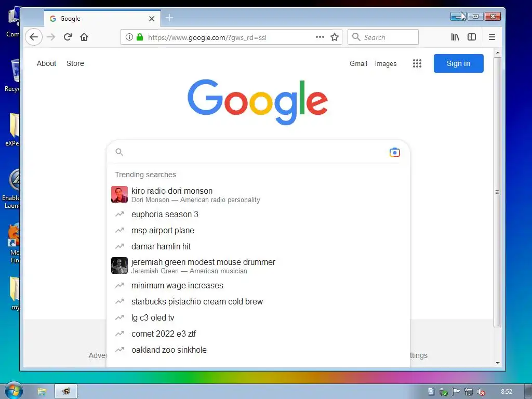Click the green padlock security icon
The width and height of the screenshot is (532, 399).
139,37
